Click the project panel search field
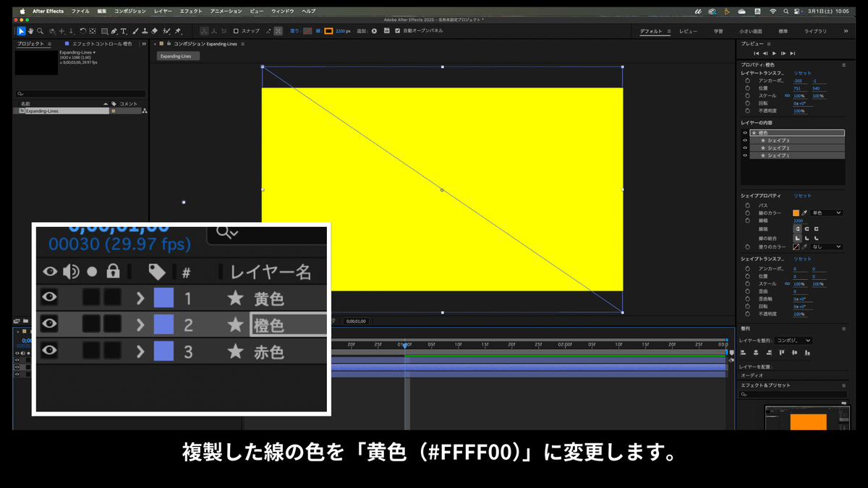 pos(80,94)
